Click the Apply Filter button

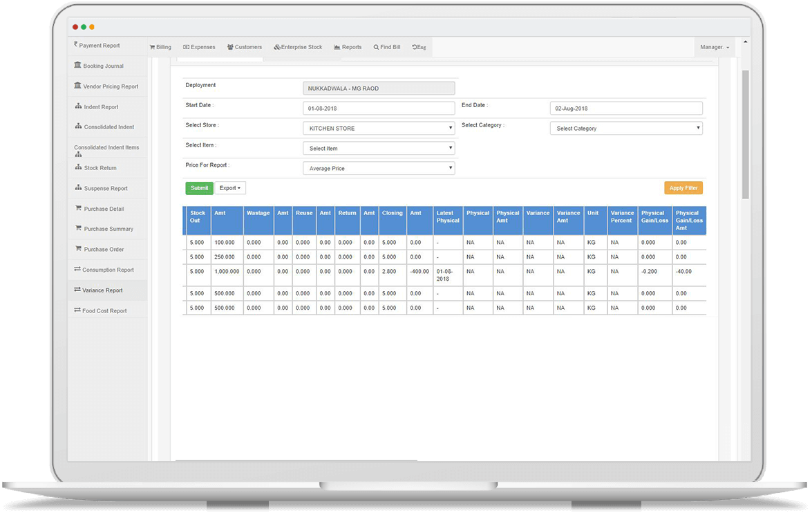[x=683, y=187]
